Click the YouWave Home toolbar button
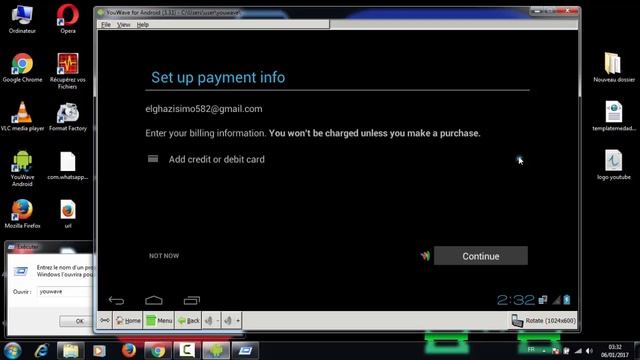 [128, 321]
